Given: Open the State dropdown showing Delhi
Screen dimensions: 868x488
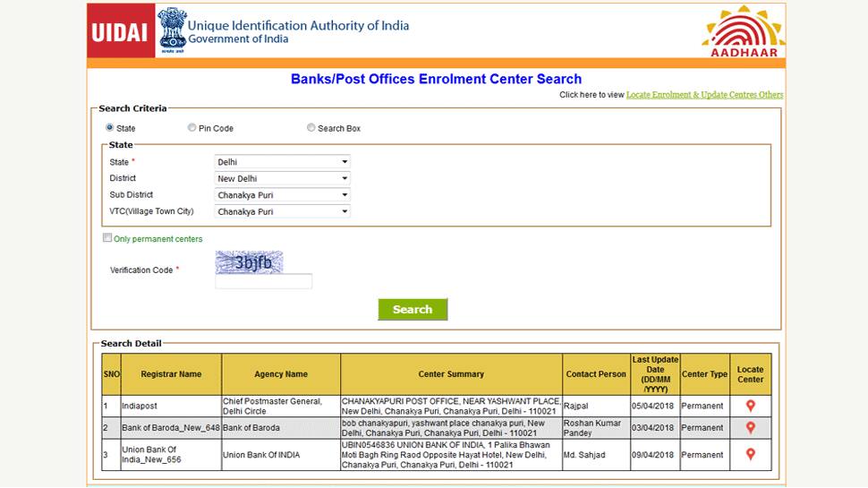Looking at the screenshot, I should coord(282,162).
